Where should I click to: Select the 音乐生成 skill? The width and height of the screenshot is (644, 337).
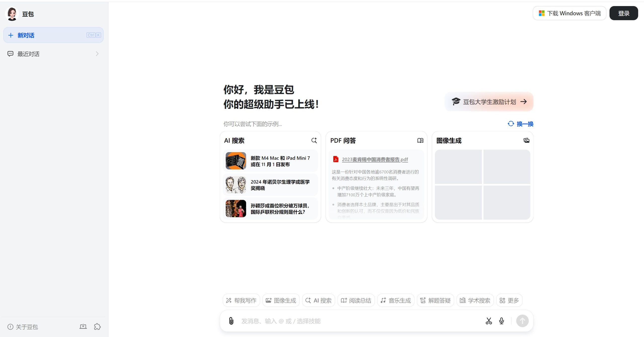[x=395, y=300]
